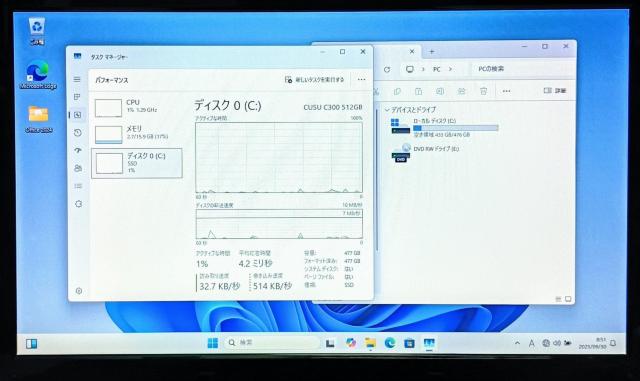Click the Rename icon in Explorer toolbar

click(440, 91)
